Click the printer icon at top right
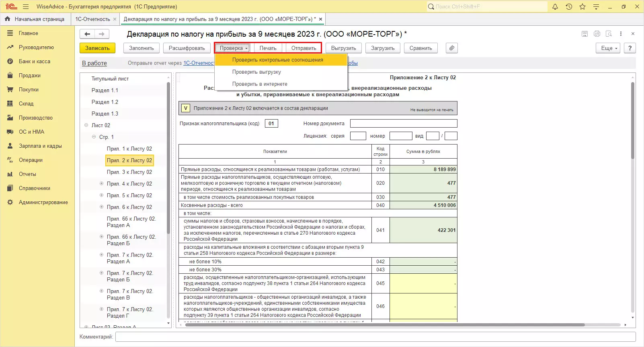Screen dimensions: 644x347 (597, 34)
